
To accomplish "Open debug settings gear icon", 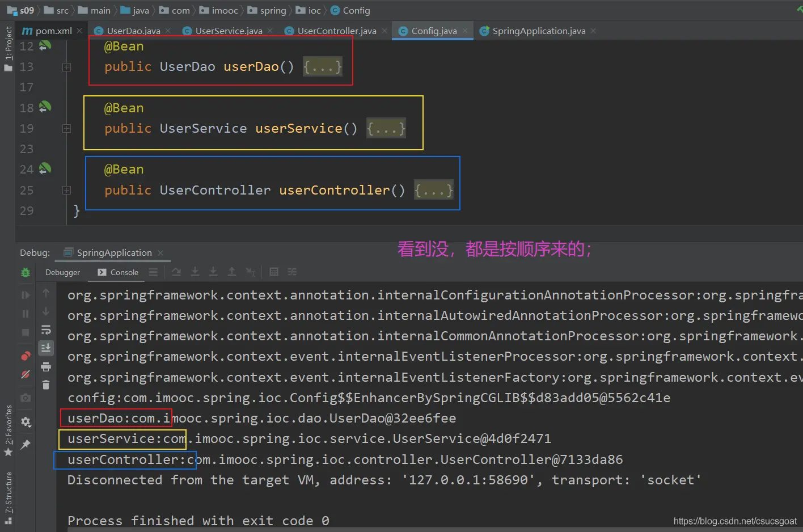I will click(x=26, y=422).
